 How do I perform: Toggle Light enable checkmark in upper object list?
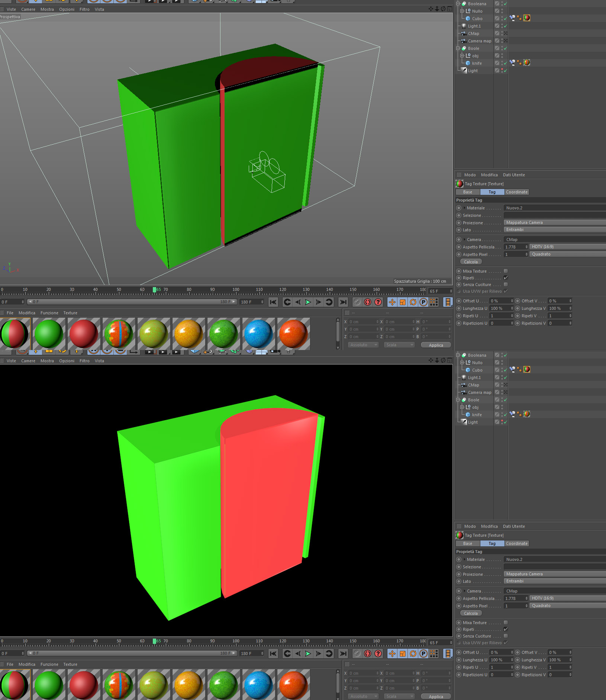506,71
